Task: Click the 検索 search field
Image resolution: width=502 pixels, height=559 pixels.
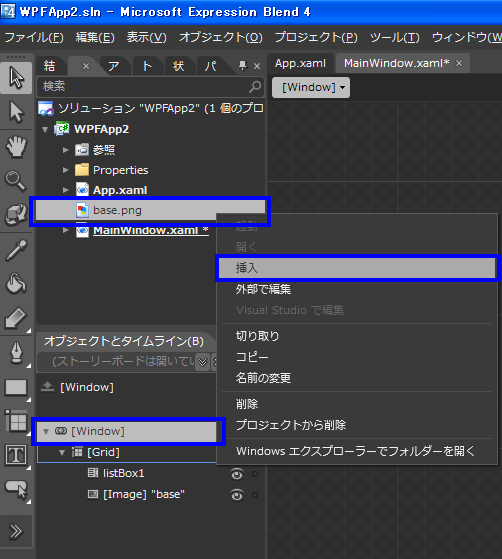Action: (x=150, y=87)
